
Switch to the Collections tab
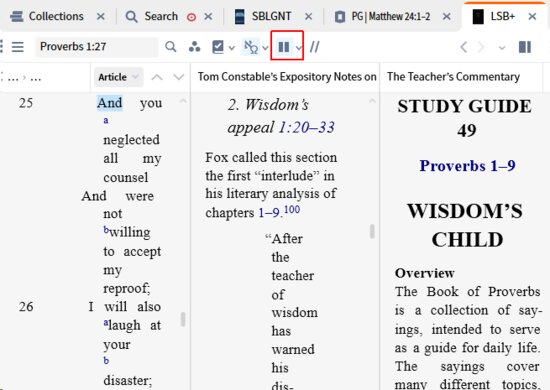(x=47, y=16)
